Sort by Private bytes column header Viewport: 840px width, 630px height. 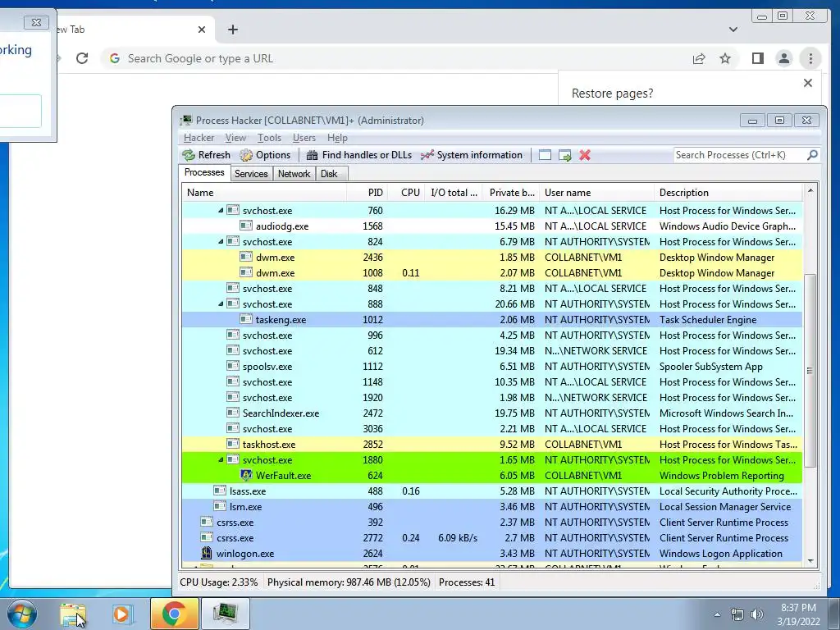510,192
